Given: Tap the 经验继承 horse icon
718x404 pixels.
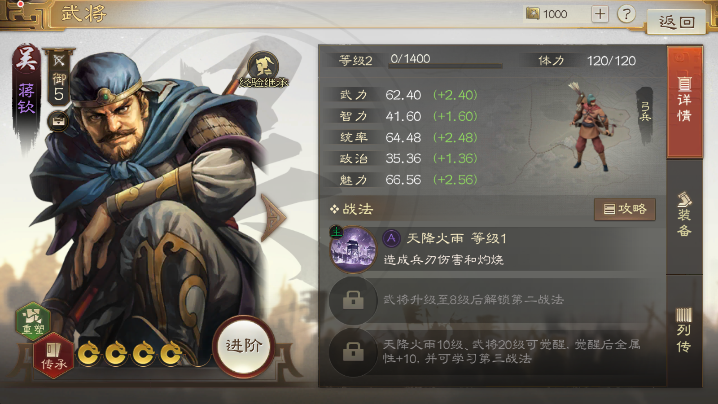Looking at the screenshot, I should click(x=263, y=70).
